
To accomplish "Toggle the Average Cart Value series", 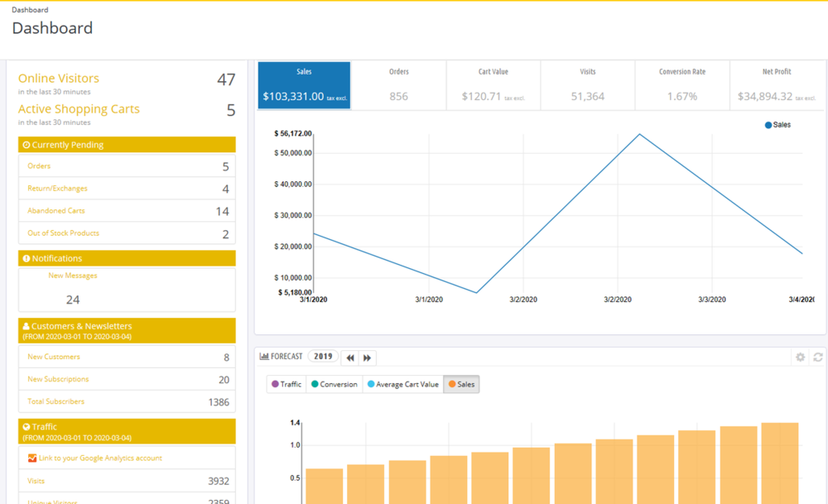I will [402, 384].
